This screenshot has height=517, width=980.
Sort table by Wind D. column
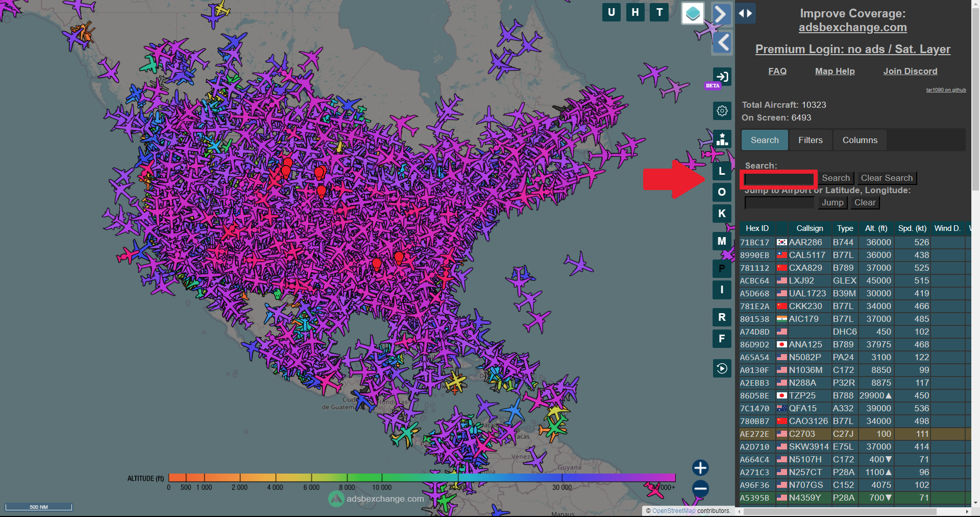(947, 228)
